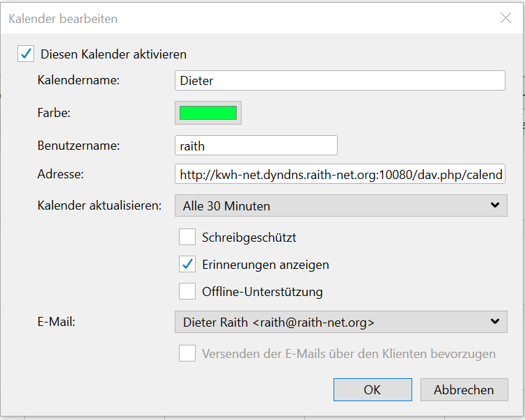Click into the Adresse URL field

(x=340, y=174)
